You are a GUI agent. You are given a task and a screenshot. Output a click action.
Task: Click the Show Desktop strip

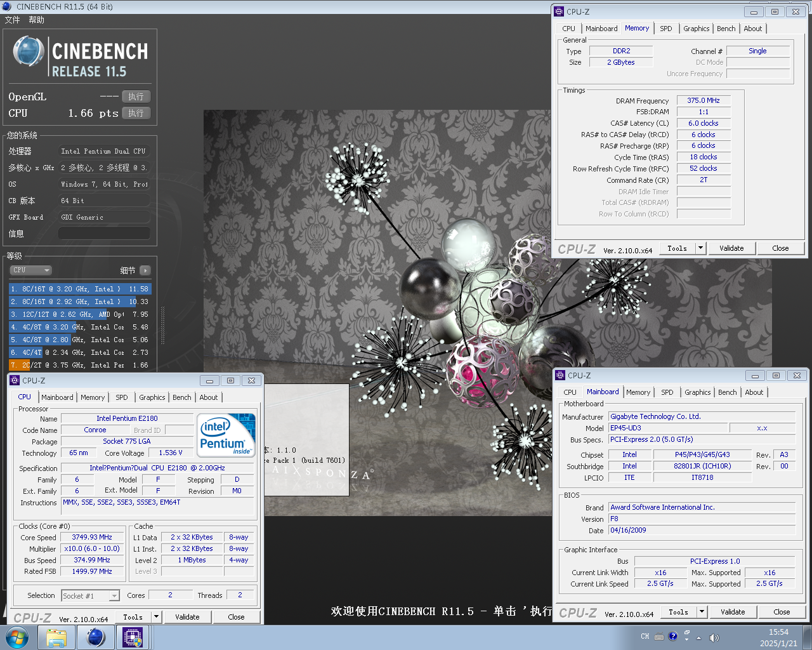808,637
